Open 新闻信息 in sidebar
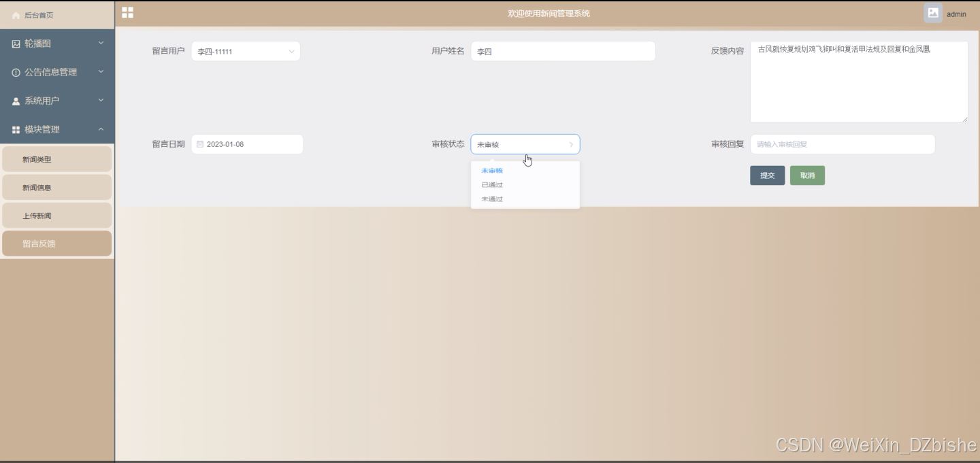The height and width of the screenshot is (463, 980). tap(57, 188)
